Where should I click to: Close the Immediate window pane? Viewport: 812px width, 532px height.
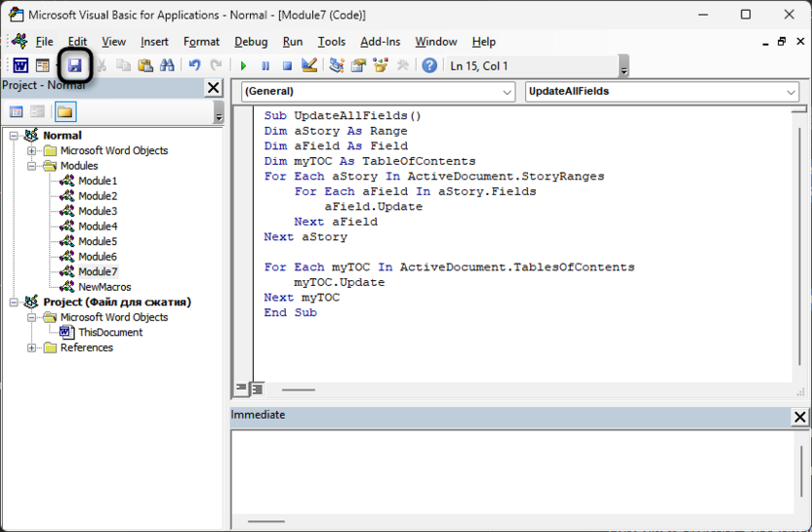(799, 417)
